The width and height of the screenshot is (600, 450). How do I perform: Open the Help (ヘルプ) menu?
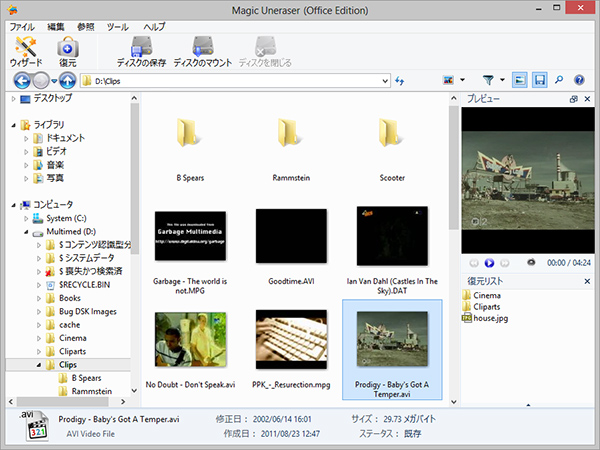coord(154,27)
